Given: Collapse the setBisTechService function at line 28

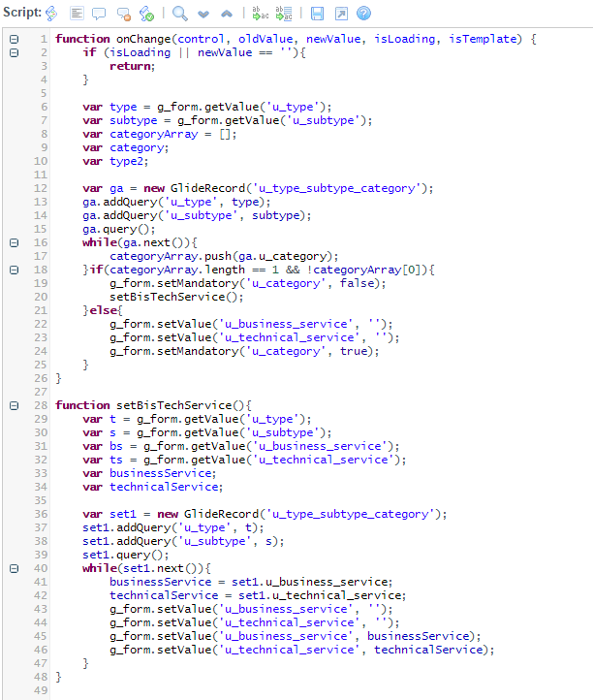Looking at the screenshot, I should point(15,406).
